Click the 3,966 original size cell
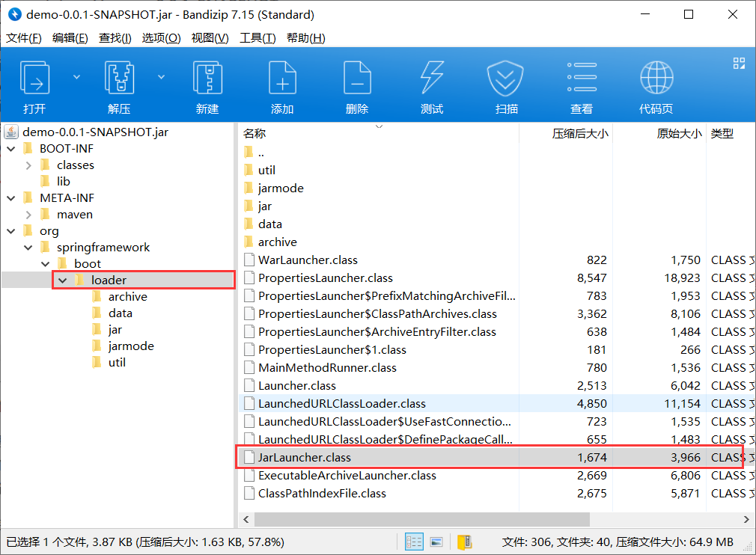 [685, 458]
